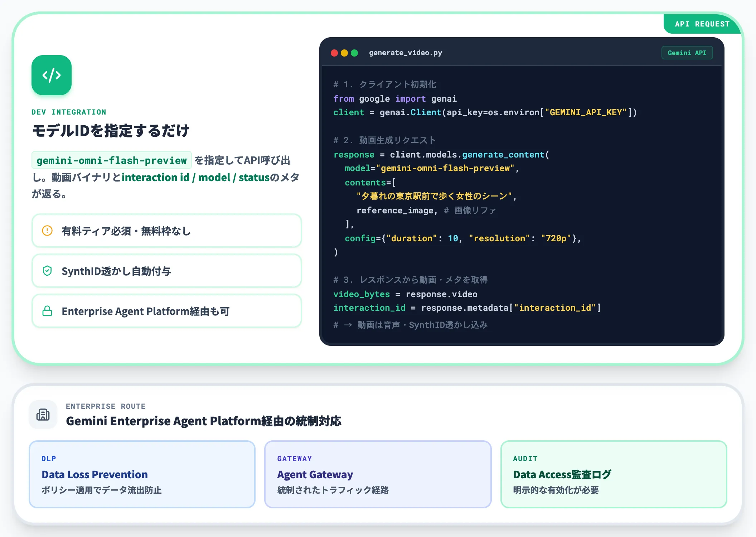Click the config duration resolution line

pyautogui.click(x=462, y=238)
